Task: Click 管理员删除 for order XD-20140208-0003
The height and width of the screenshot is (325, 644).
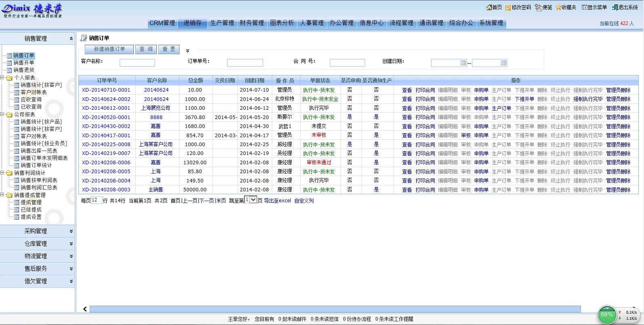Action: pyautogui.click(x=618, y=190)
